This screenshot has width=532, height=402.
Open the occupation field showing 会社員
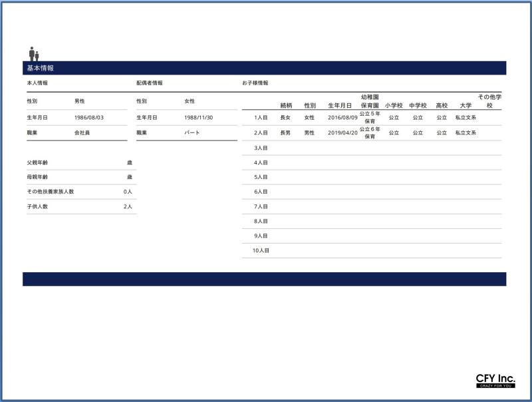coord(82,133)
